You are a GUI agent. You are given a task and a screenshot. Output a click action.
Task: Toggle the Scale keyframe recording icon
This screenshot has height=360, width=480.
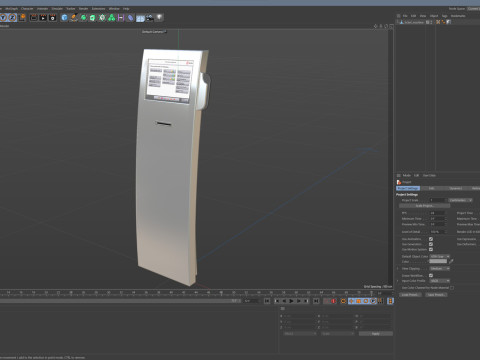[x=359, y=301]
